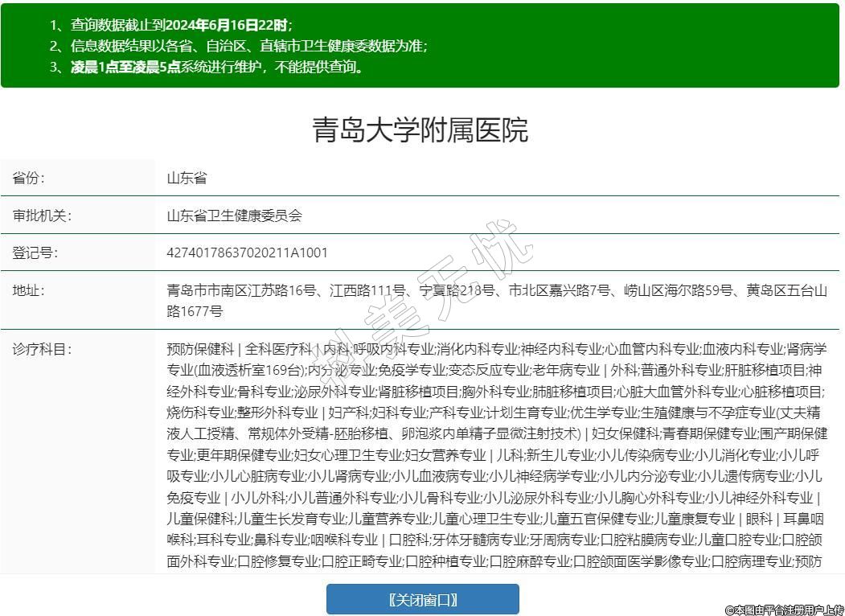Viewport: 845px width, 616px height.
Task: Click the 山东省 province value
Action: point(187,178)
